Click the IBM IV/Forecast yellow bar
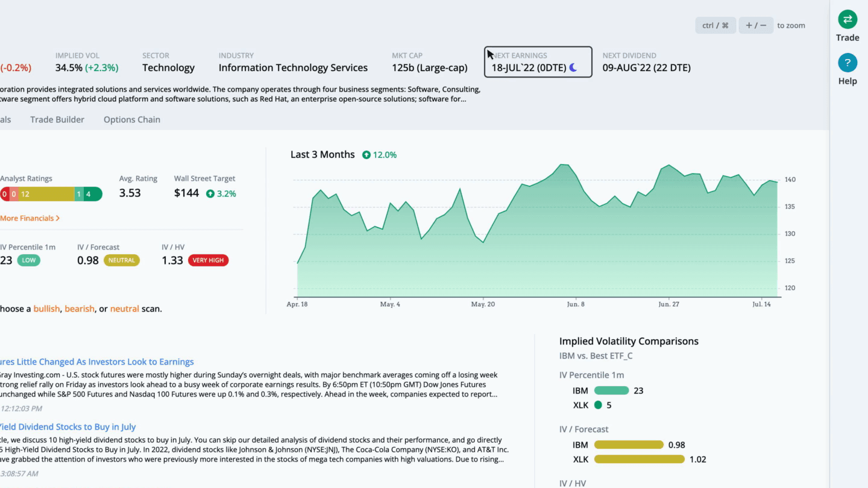The height and width of the screenshot is (488, 868). (629, 445)
